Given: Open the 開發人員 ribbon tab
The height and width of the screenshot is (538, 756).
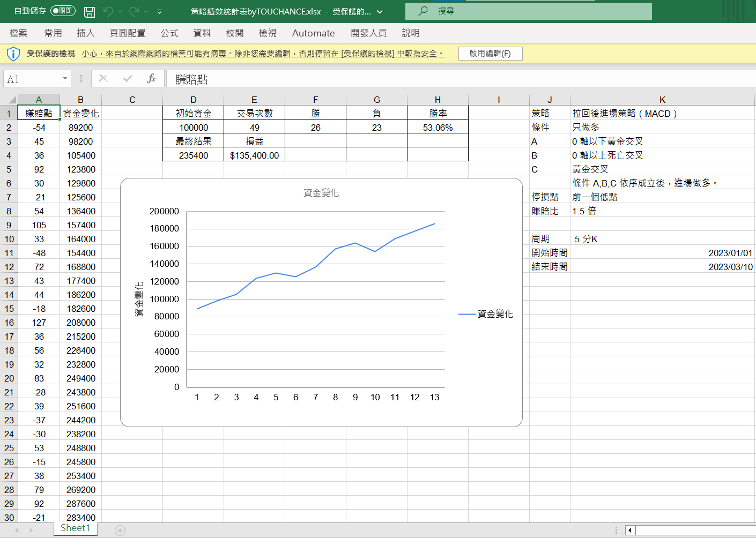Looking at the screenshot, I should point(368,33).
